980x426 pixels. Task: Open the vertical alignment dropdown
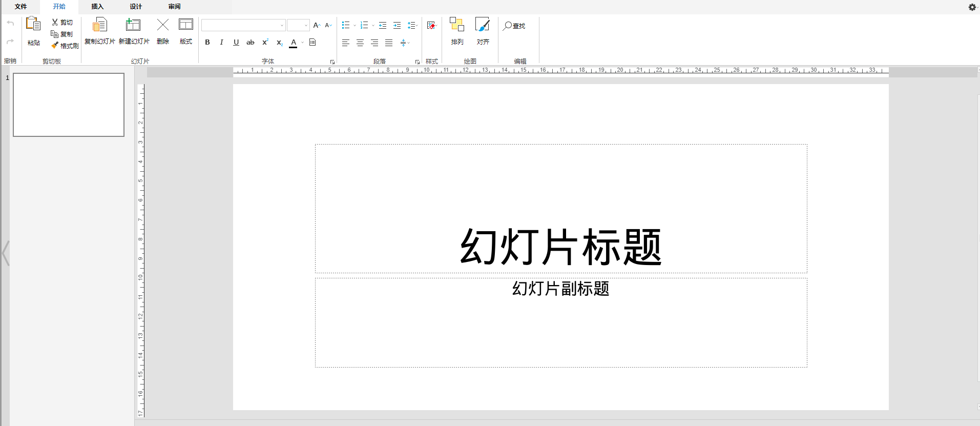[405, 43]
